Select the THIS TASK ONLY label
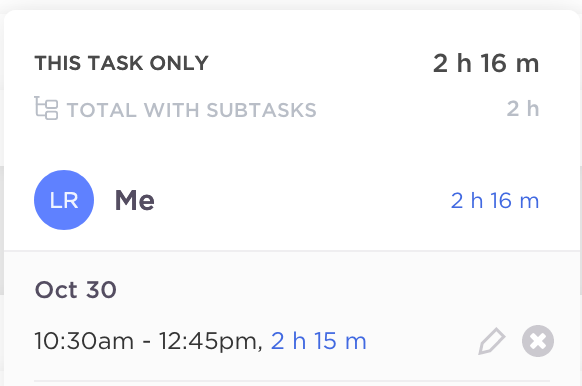This screenshot has width=582, height=386. pyautogui.click(x=121, y=63)
